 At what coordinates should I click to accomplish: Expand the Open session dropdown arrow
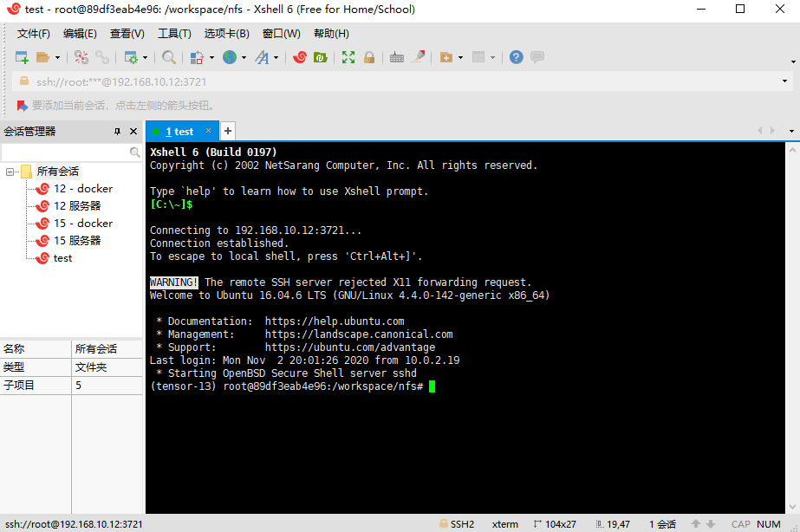click(x=57, y=58)
